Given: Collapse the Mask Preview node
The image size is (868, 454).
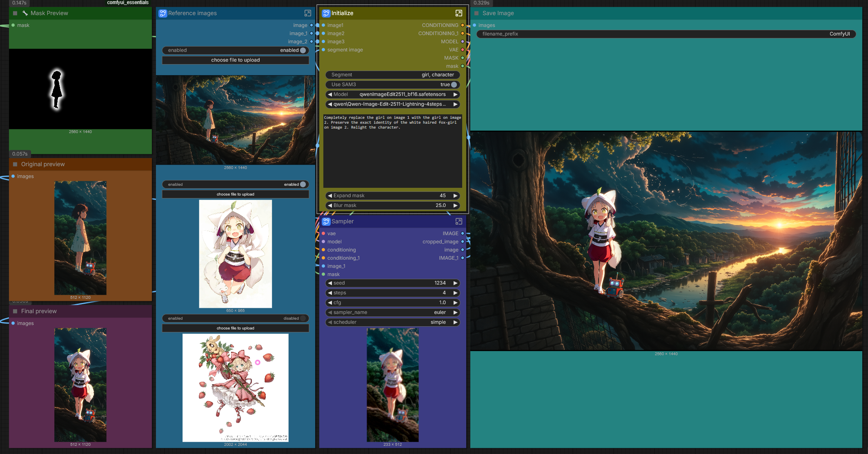Looking at the screenshot, I should tap(15, 13).
